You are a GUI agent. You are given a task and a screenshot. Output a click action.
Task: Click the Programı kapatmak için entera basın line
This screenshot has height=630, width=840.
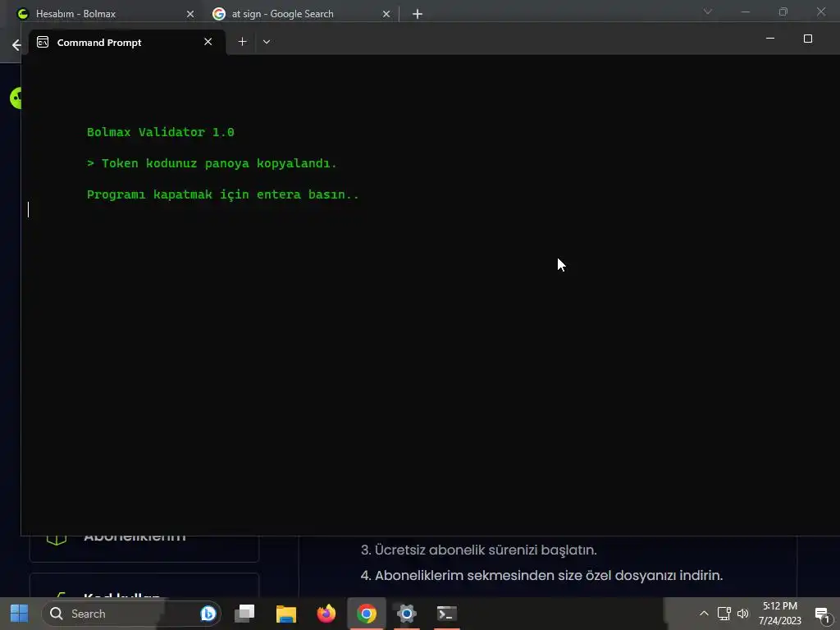tap(223, 194)
